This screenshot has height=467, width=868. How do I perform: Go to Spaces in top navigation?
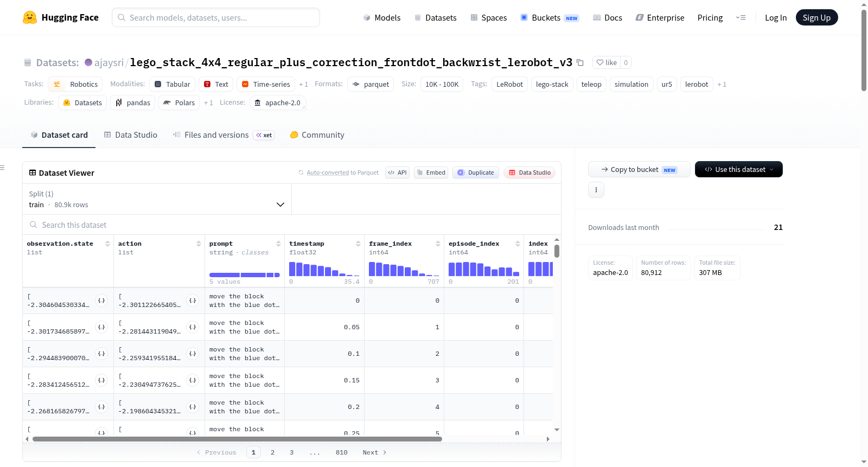click(488, 17)
